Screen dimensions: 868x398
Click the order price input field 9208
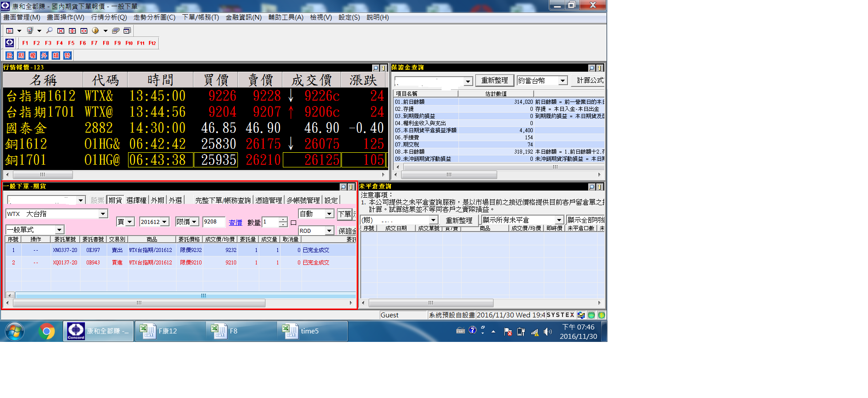[x=215, y=222]
